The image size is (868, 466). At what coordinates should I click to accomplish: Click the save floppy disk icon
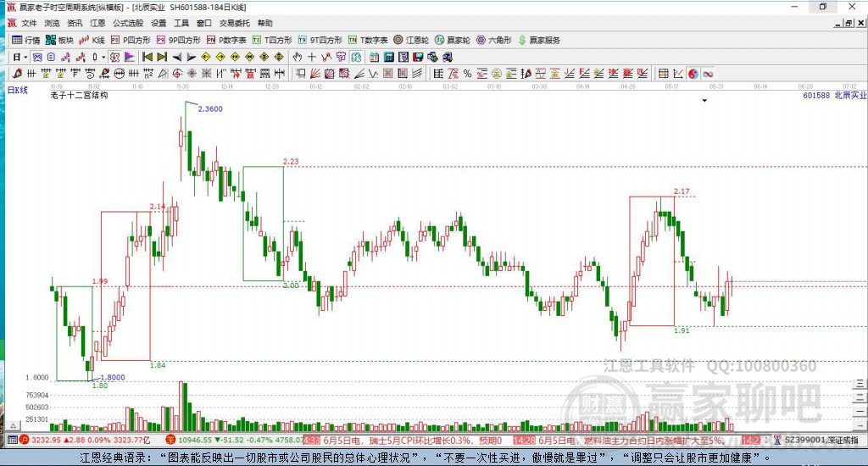(x=418, y=57)
